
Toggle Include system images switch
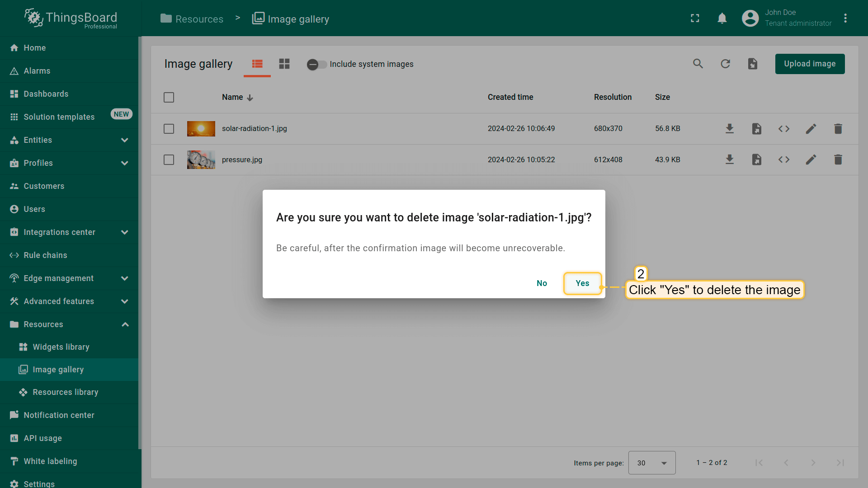[316, 64]
